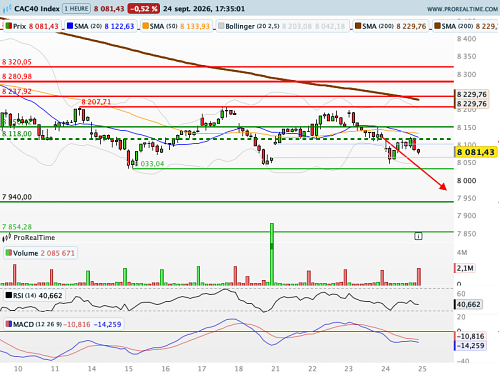Screen dimensions: 500x375
Task: Click the date 25 on time axis
Action: click(x=422, y=369)
